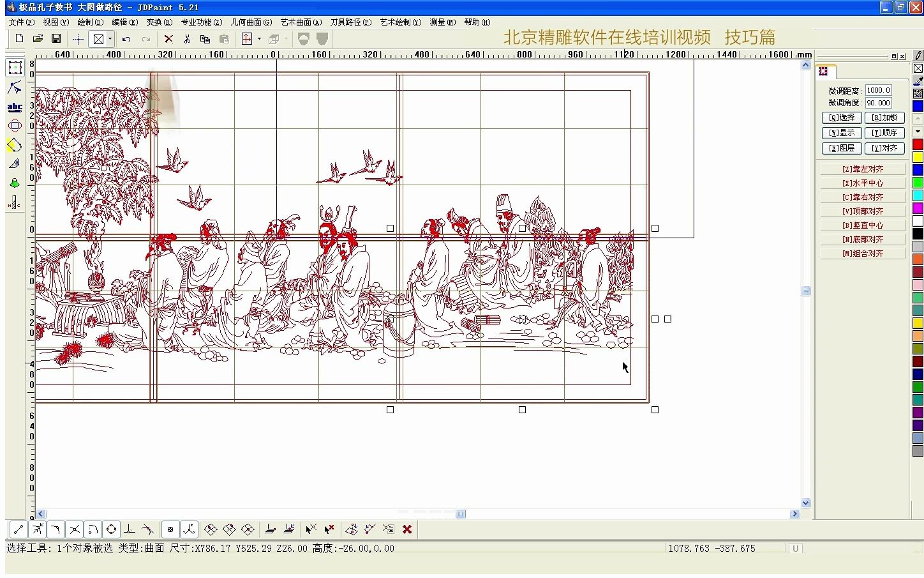Toggle center-of-circle snap in bottom toolbar
The height and width of the screenshot is (578, 924).
coord(93,529)
